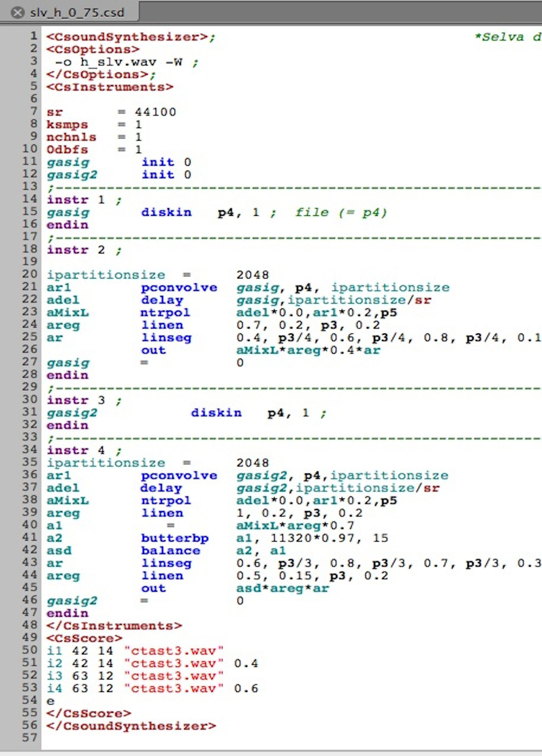Click the 0dbfs keyword on line 10
The height and width of the screenshot is (756, 542).
coord(67,150)
